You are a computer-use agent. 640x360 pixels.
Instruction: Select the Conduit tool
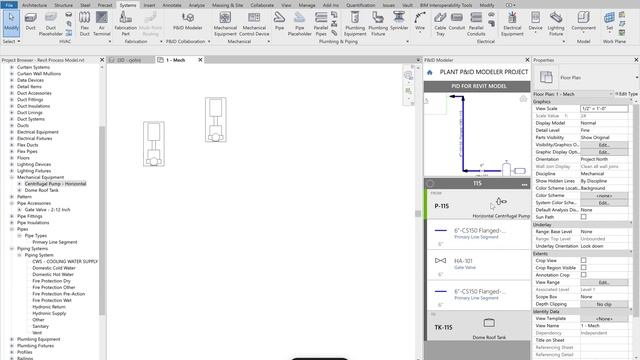(457, 21)
